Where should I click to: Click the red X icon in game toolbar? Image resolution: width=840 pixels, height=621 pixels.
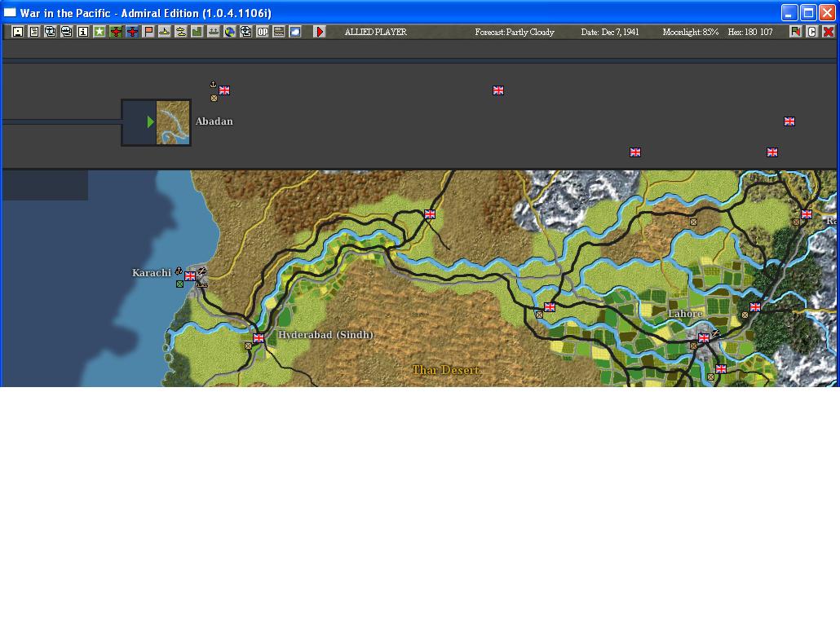829,32
